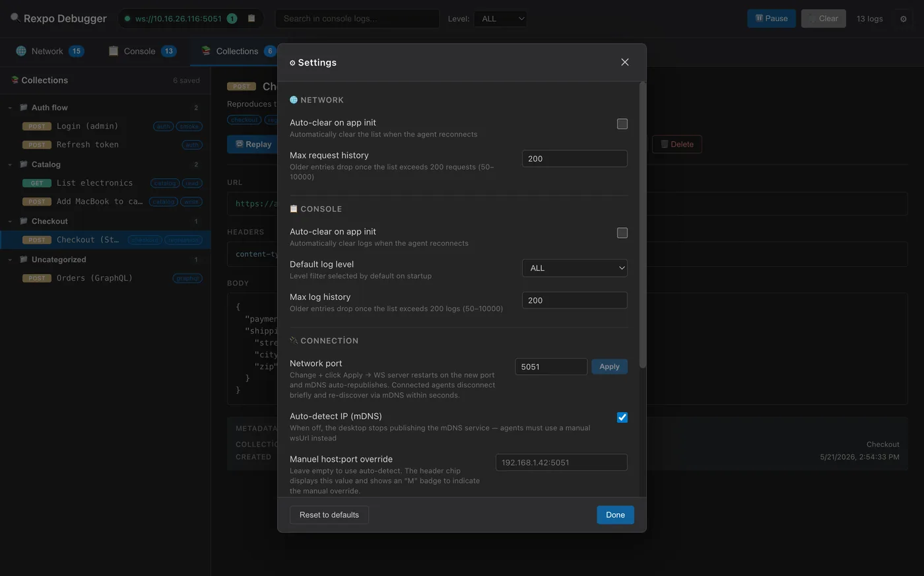
Task: Switch to the Network tab
Action: point(49,51)
